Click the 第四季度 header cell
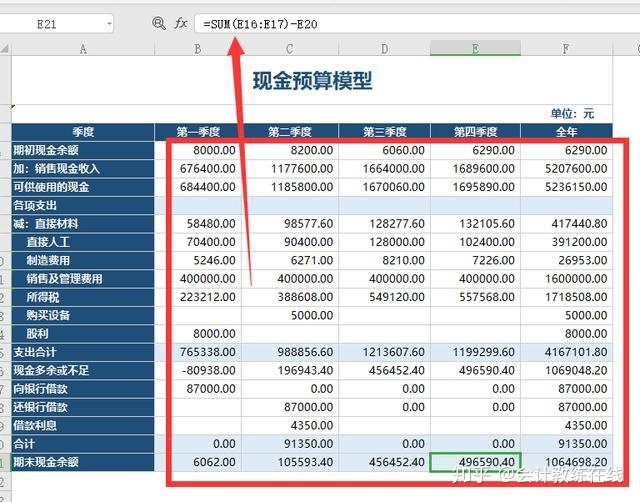Viewport: 640px width, 502px height. (476, 132)
